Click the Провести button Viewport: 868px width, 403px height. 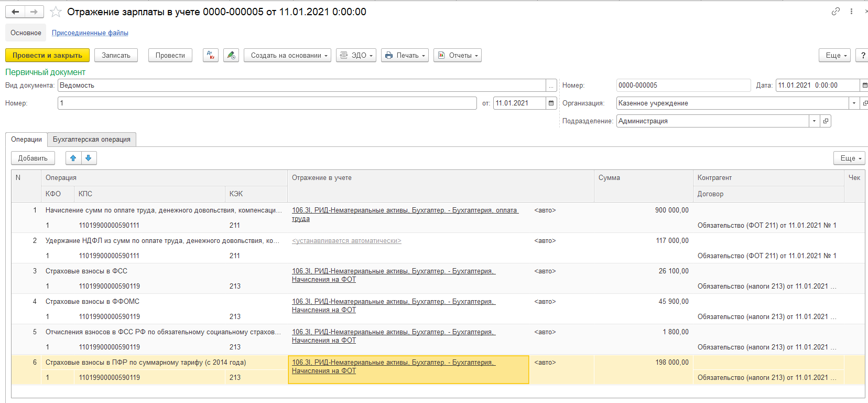pos(170,55)
